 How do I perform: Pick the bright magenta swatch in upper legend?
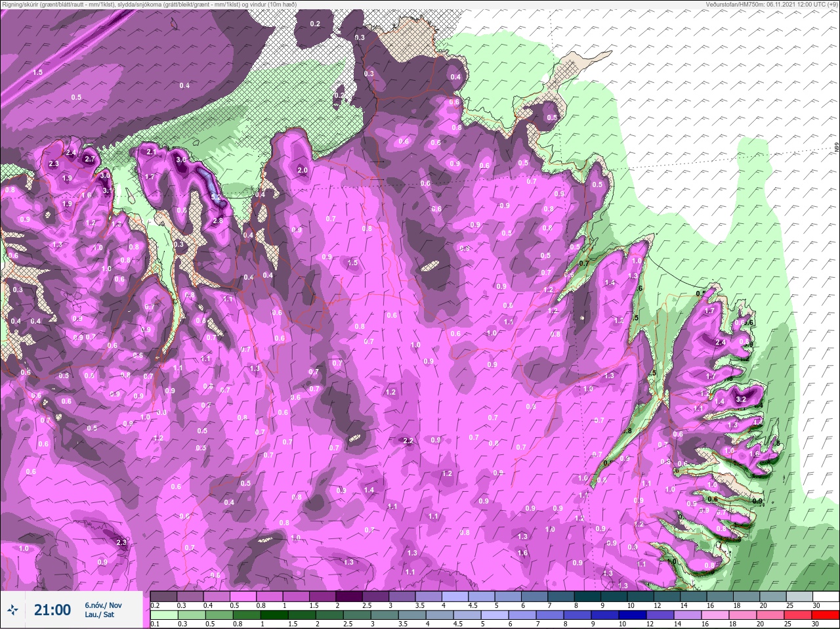tap(243, 596)
